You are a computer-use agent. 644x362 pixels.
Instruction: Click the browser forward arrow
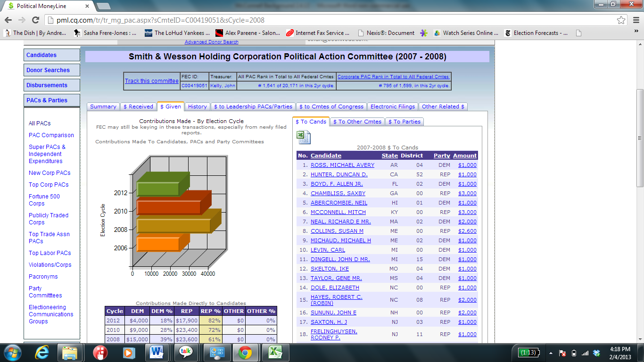(x=22, y=20)
